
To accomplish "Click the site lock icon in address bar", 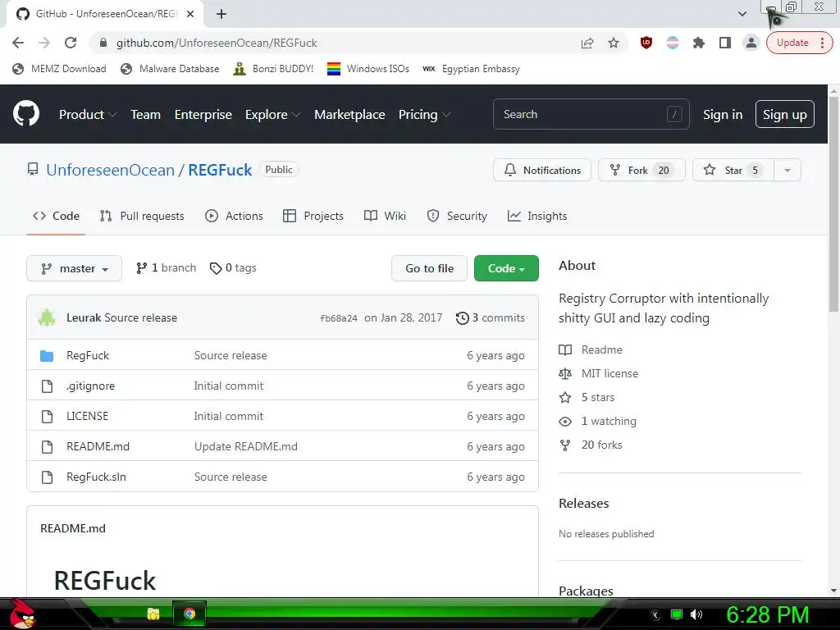I will [103, 43].
